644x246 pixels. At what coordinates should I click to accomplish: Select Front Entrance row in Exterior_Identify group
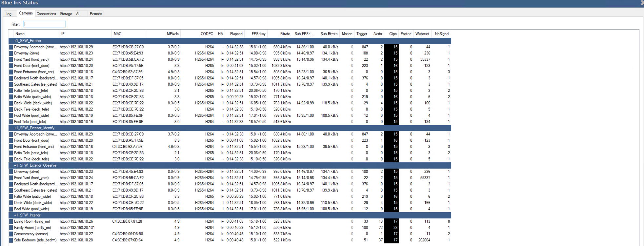[230, 147]
